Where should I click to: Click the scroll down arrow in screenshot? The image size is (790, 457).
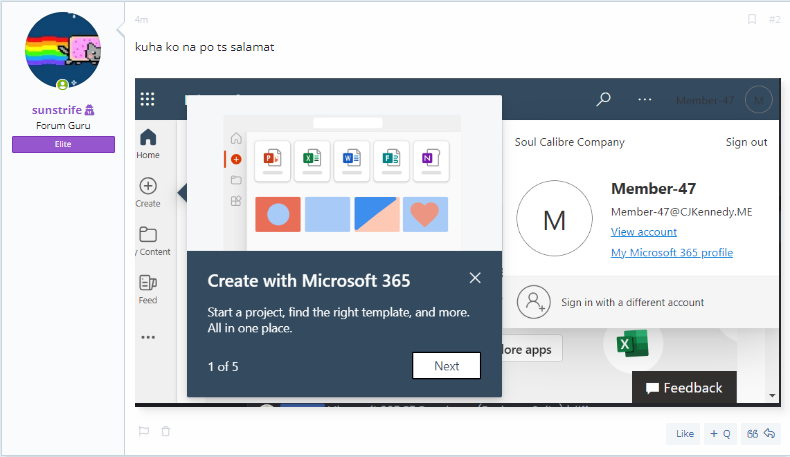(772, 396)
